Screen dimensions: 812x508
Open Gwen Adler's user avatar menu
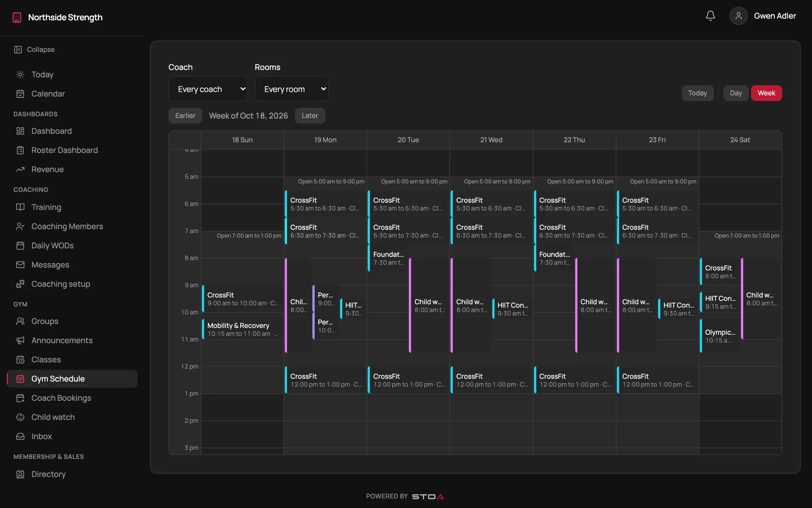pyautogui.click(x=738, y=16)
